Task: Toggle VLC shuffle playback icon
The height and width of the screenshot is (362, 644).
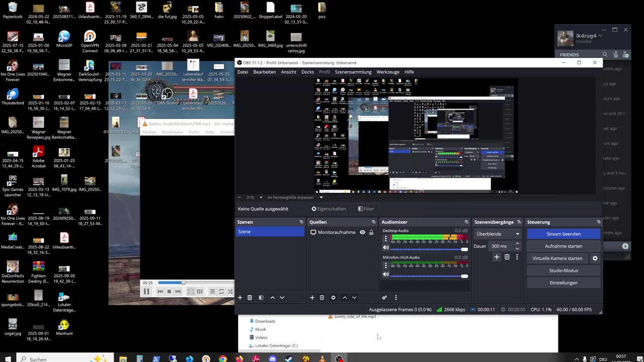Action: pos(230,292)
